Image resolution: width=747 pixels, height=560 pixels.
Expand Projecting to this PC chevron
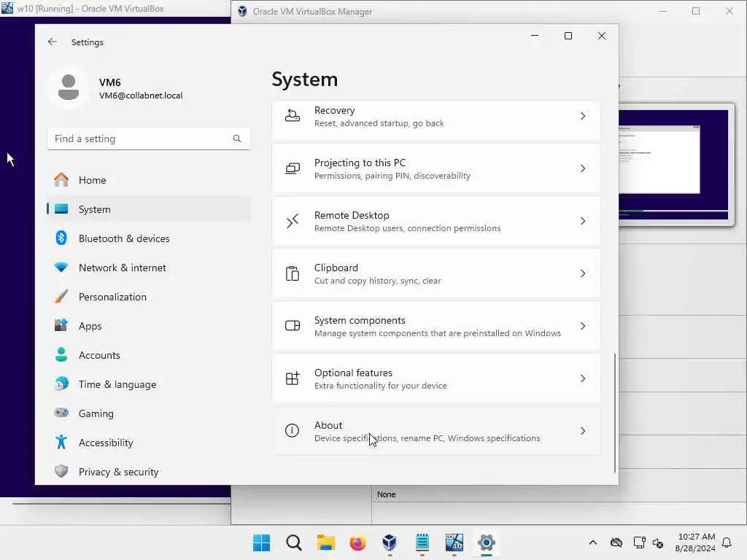pyautogui.click(x=583, y=168)
